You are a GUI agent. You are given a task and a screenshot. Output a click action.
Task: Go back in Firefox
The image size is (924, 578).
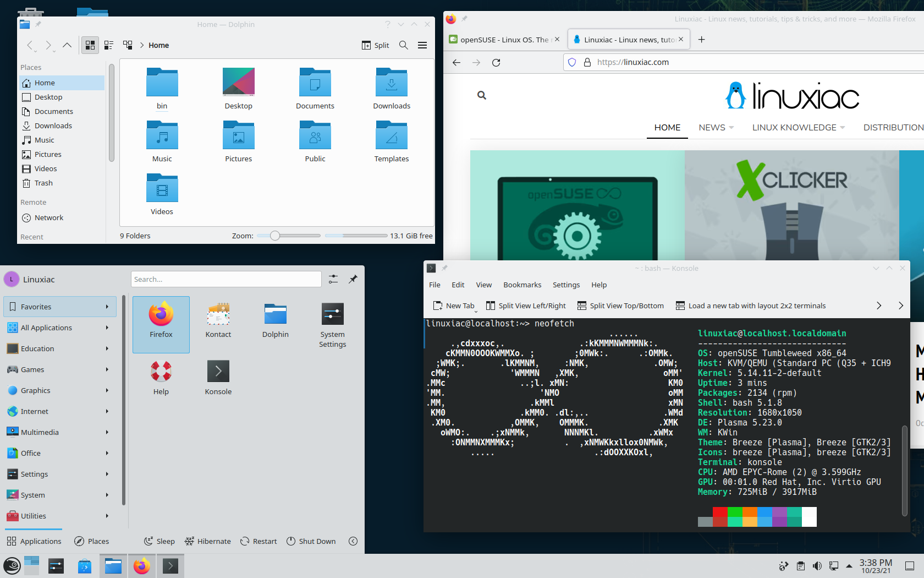(x=457, y=62)
